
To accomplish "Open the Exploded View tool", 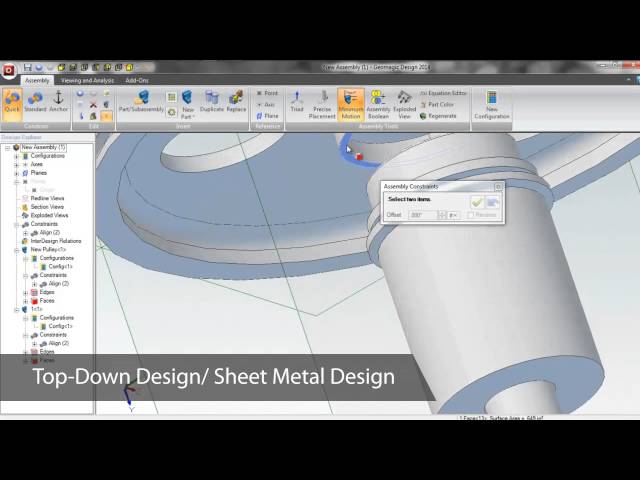I will (x=404, y=103).
